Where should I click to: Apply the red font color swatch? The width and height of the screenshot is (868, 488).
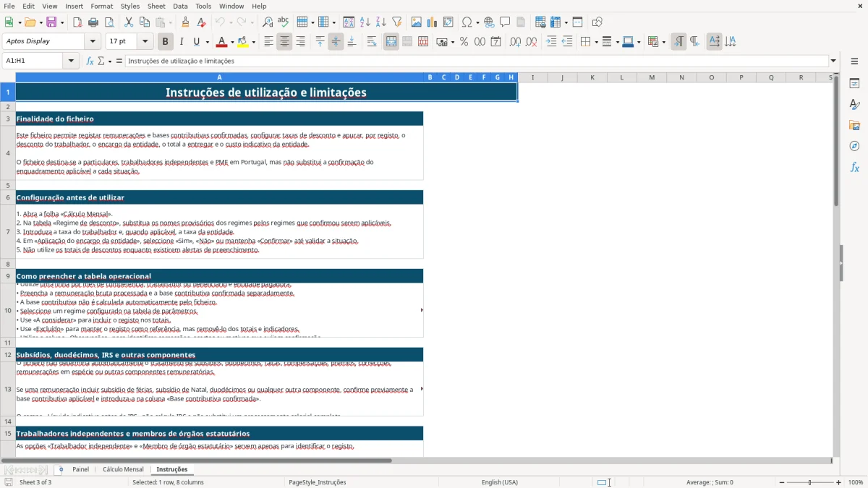point(222,42)
